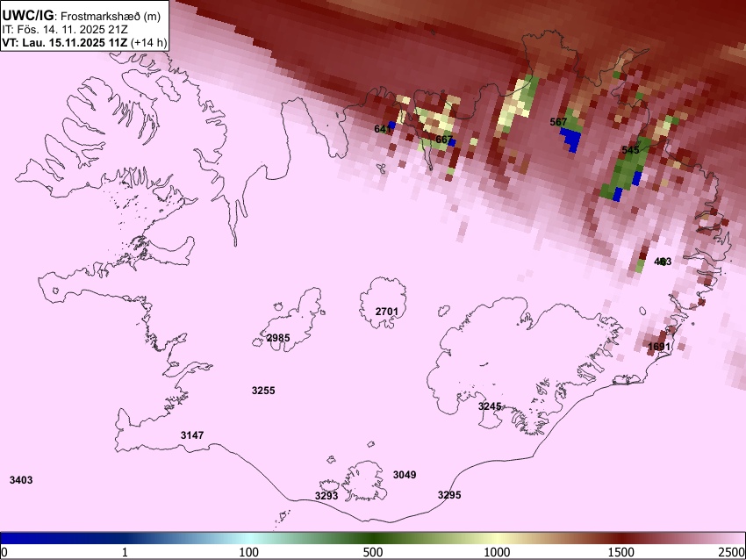
Task: Click the 567 freezing level label
Action: (x=558, y=122)
